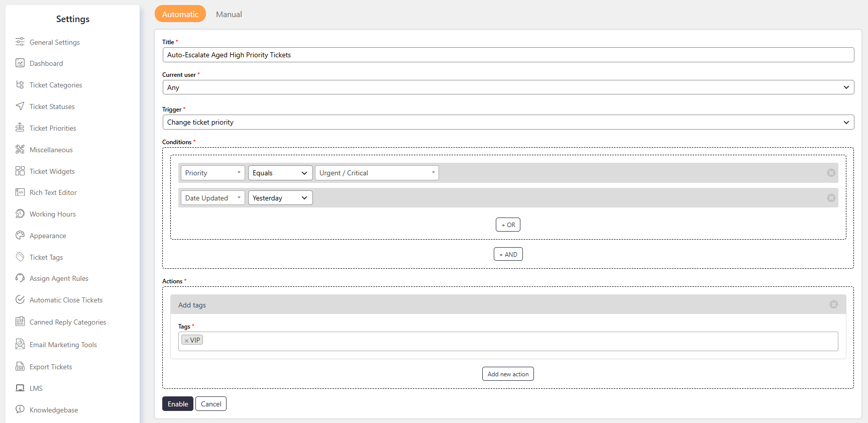The image size is (868, 423).
Task: Open the General Settings sliders icon
Action: click(20, 42)
